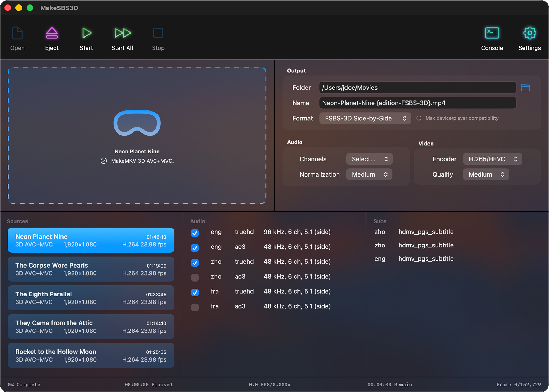Adjust video Quality to a different level

point(485,174)
